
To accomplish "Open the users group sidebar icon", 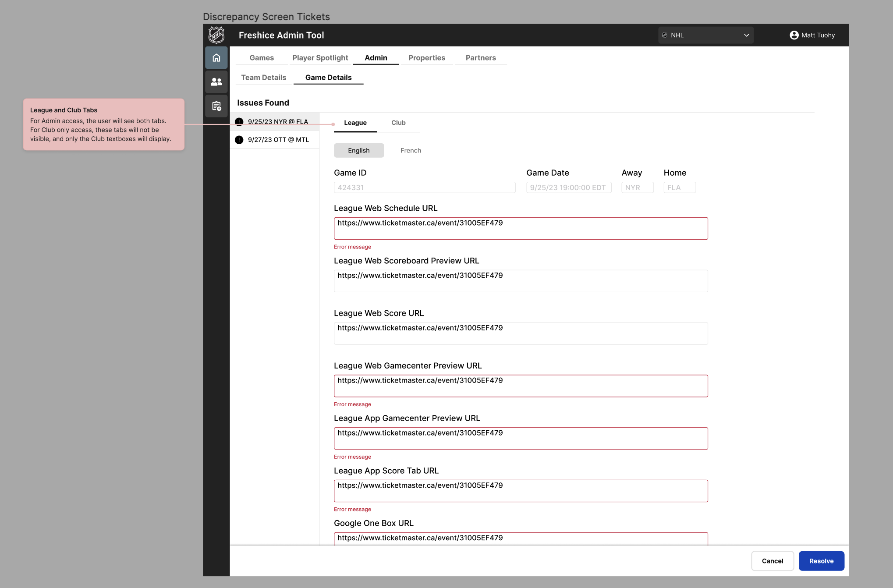I will pos(216,82).
